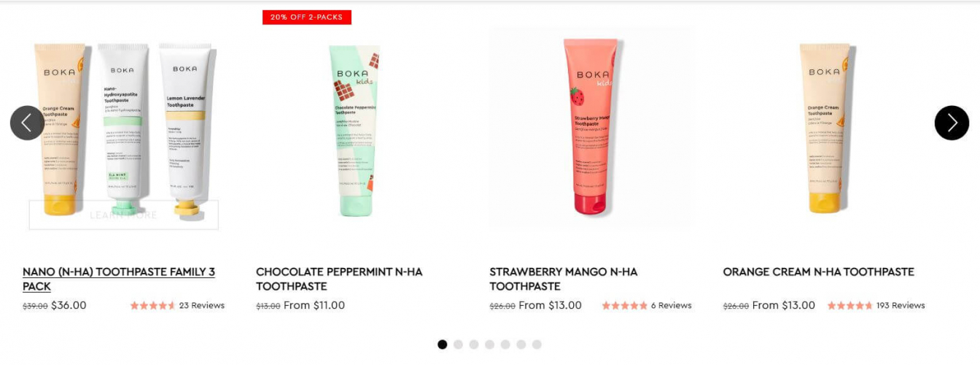
Task: Click the previous carousel arrow
Action: click(27, 123)
